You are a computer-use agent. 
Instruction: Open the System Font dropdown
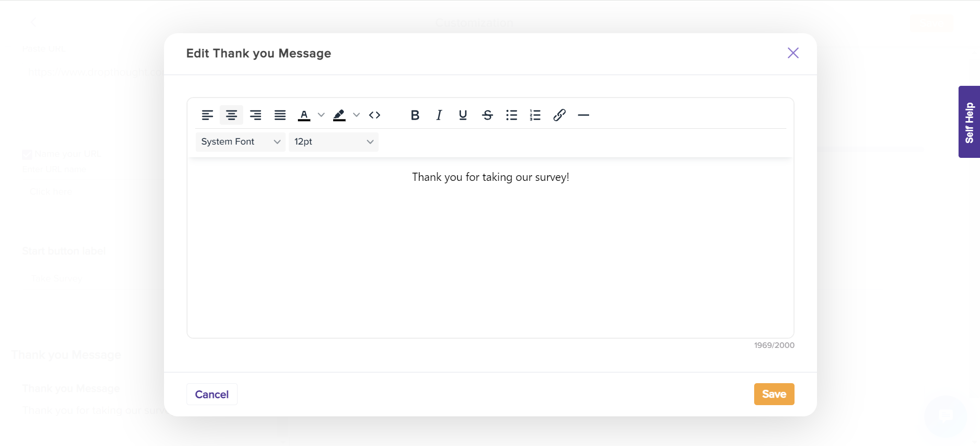pyautogui.click(x=240, y=142)
